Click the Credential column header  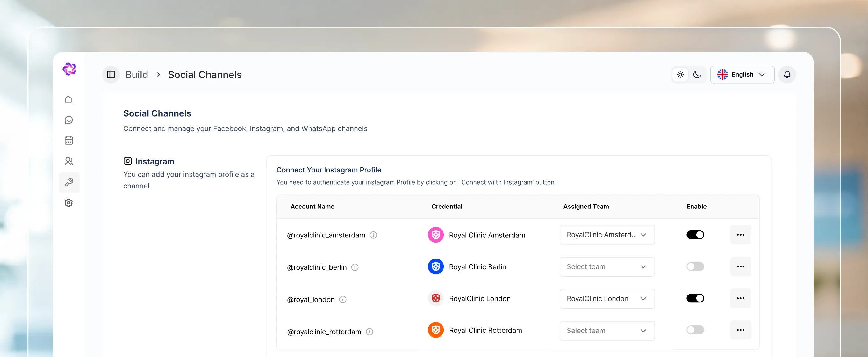(447, 206)
